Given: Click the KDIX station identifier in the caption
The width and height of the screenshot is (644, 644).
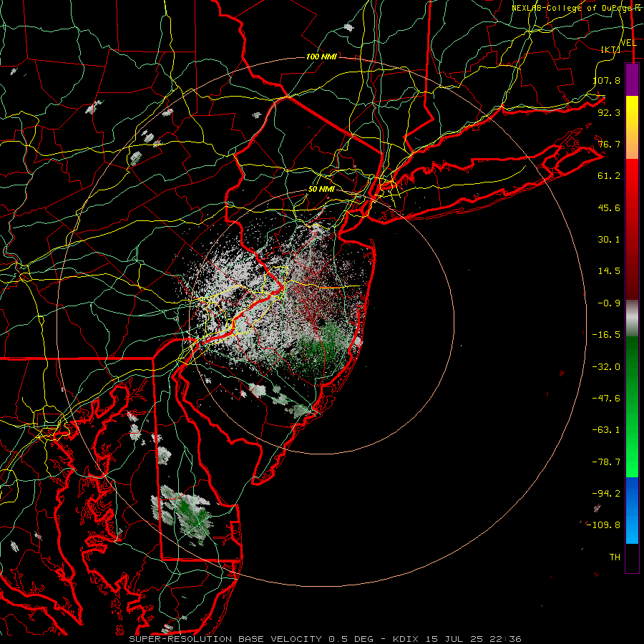Looking at the screenshot, I should 406,639.
